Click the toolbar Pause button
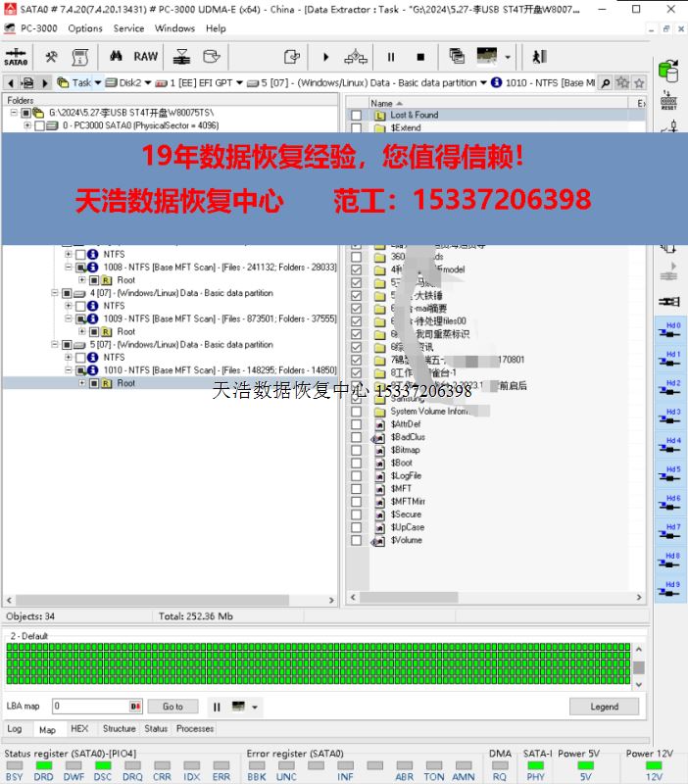Screen dimensions: 688x784 point(391,57)
